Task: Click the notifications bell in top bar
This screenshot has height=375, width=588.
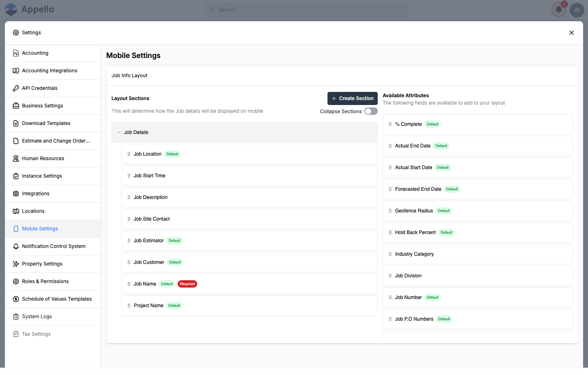Action: point(559,10)
